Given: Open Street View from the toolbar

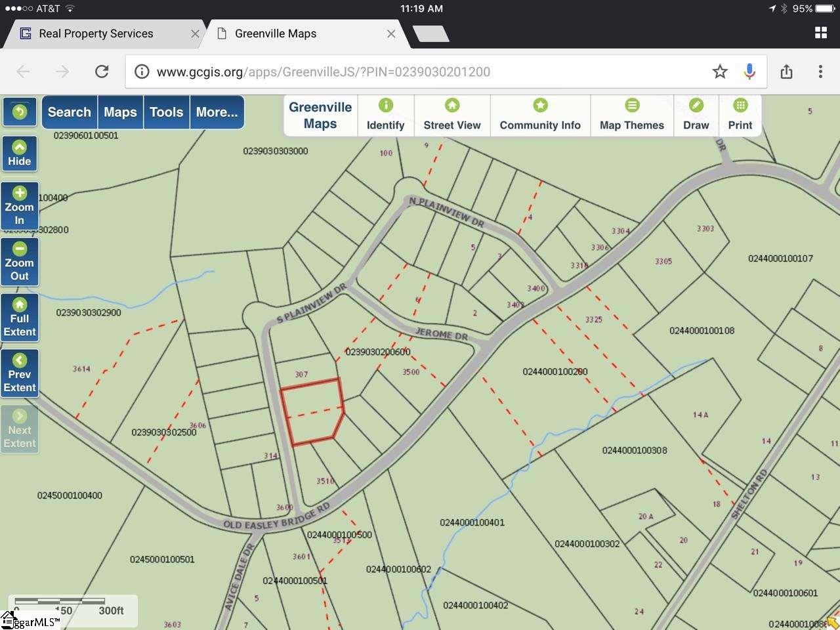Looking at the screenshot, I should pos(452,115).
